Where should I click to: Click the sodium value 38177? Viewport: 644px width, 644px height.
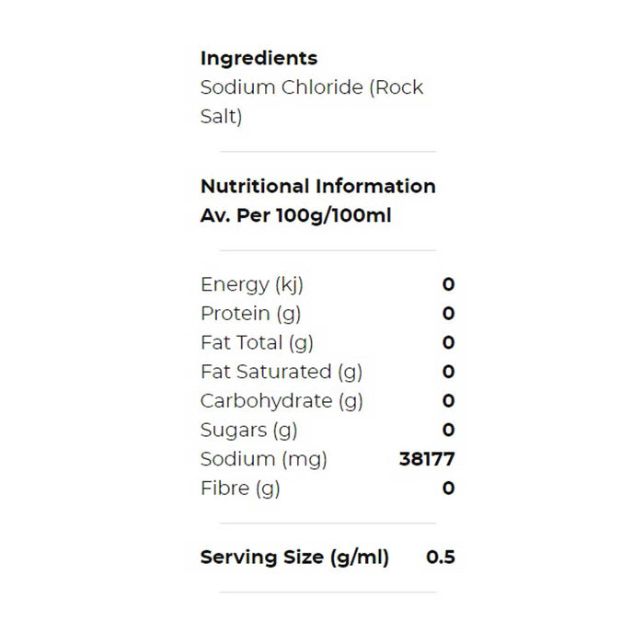point(427,459)
